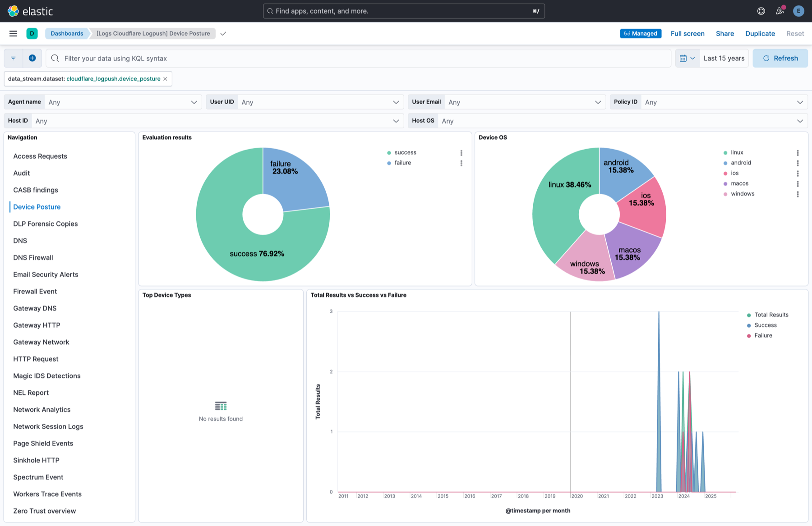Screen dimensions: 812x526
Task: Open options for windows legend item
Action: (798, 194)
